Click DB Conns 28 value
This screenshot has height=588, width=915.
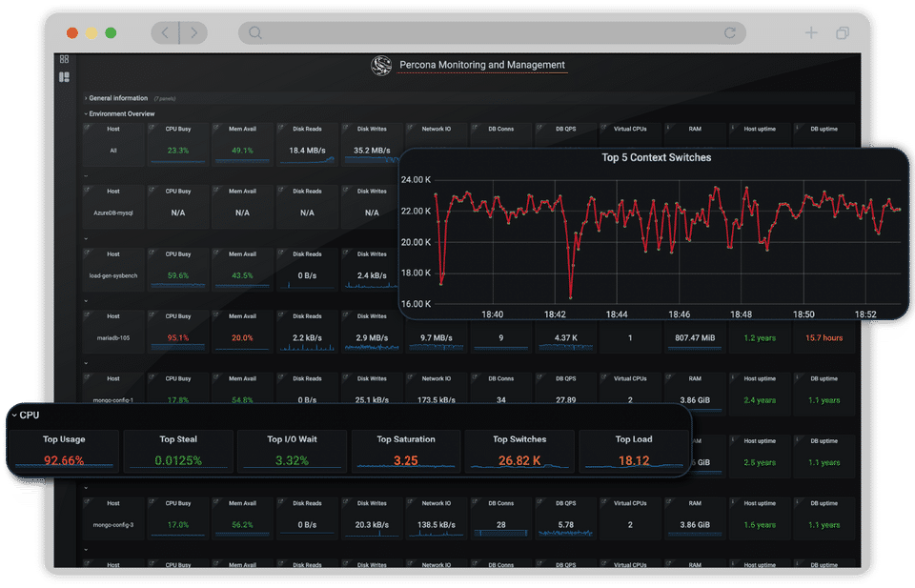tap(500, 525)
